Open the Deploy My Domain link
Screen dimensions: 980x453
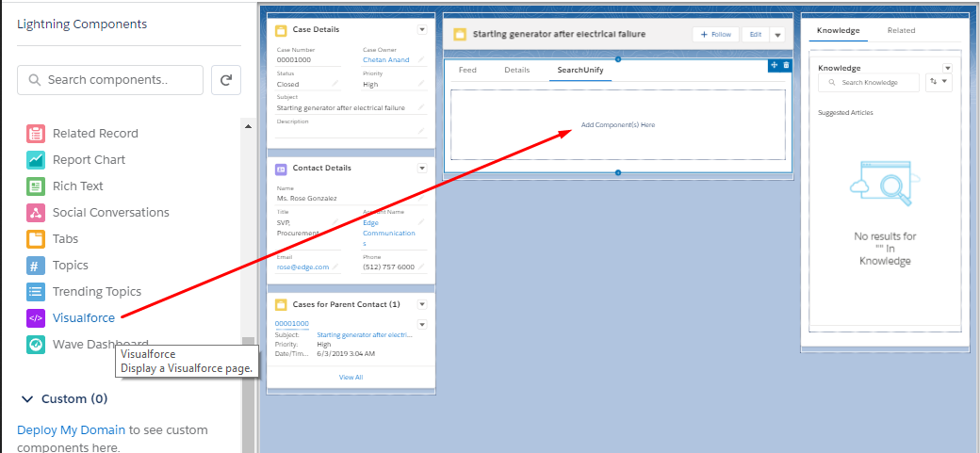71,430
